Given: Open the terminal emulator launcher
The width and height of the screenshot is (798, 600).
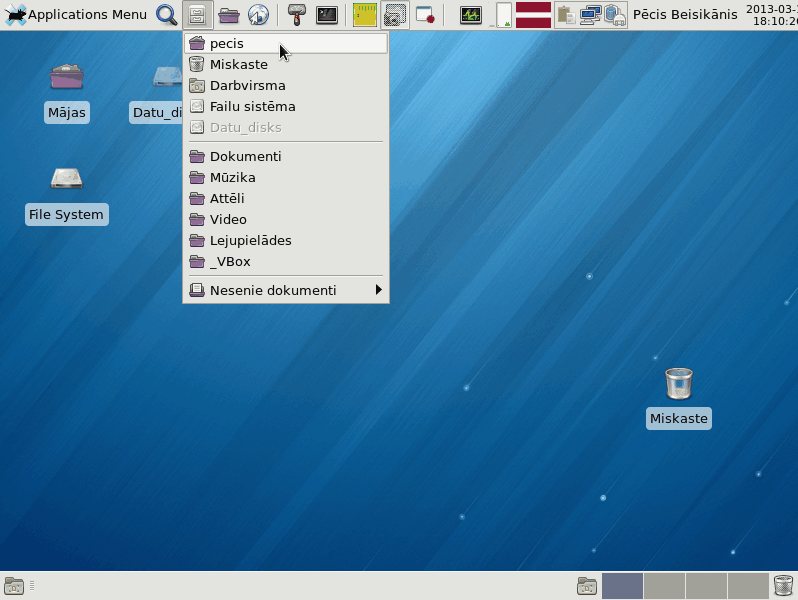Looking at the screenshot, I should [x=327, y=15].
